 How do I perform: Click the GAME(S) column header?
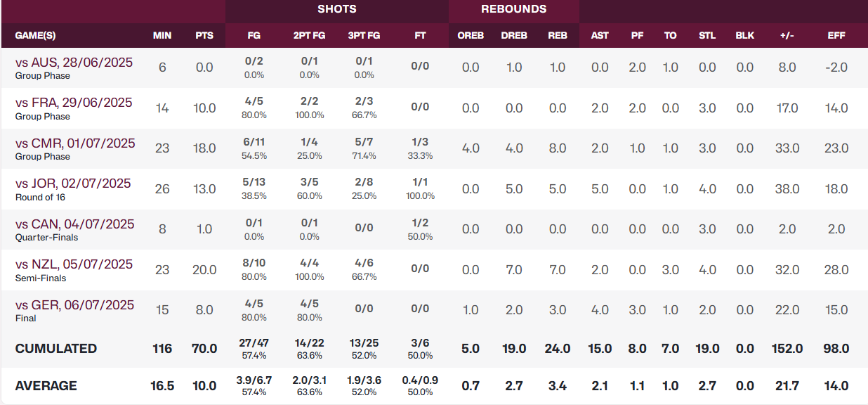(35, 35)
